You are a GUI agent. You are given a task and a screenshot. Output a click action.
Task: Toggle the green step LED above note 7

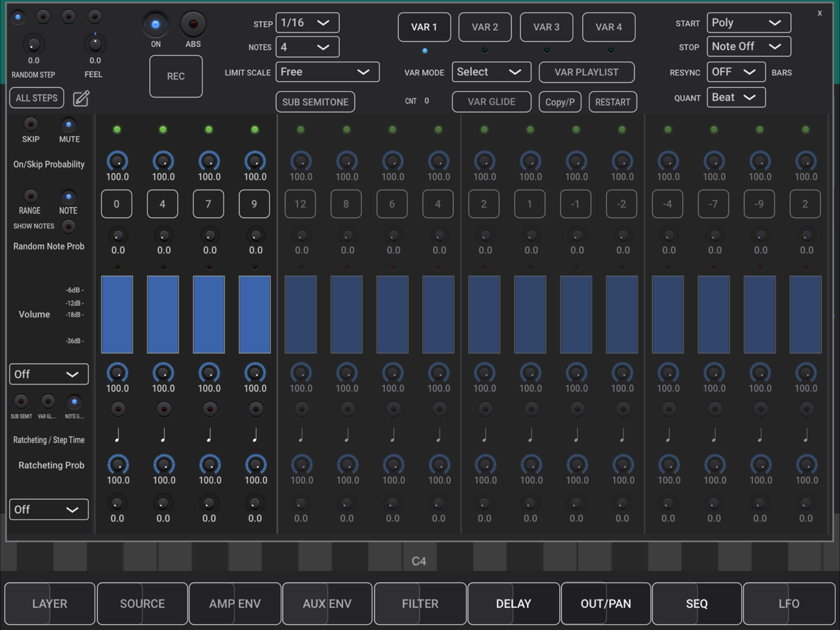tap(209, 129)
